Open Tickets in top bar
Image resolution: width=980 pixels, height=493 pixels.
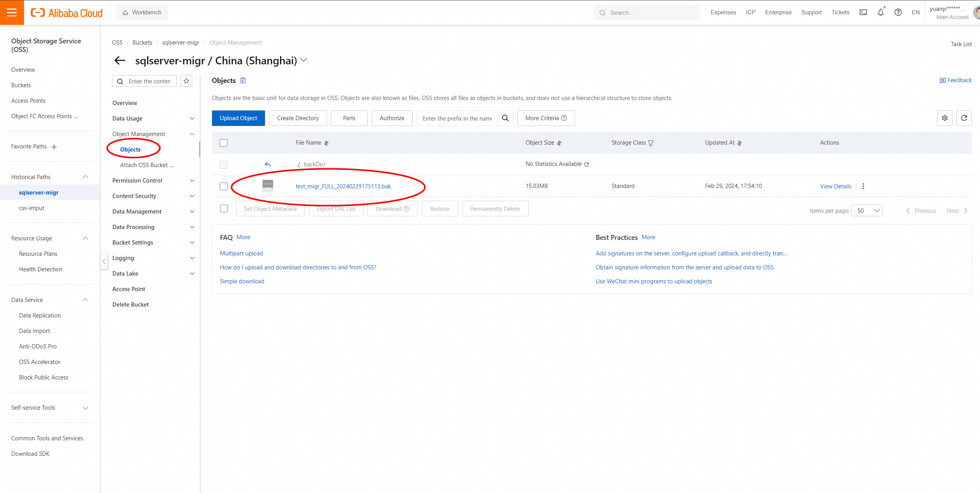point(840,12)
